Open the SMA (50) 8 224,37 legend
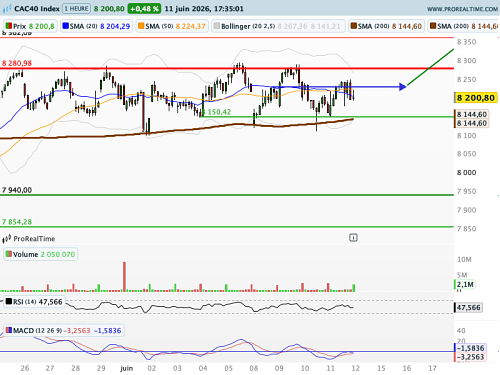This screenshot has height=375, width=500. coord(172,26)
